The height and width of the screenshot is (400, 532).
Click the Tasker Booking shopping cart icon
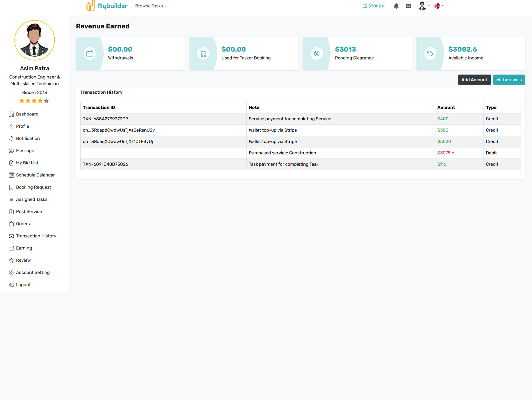coord(203,53)
